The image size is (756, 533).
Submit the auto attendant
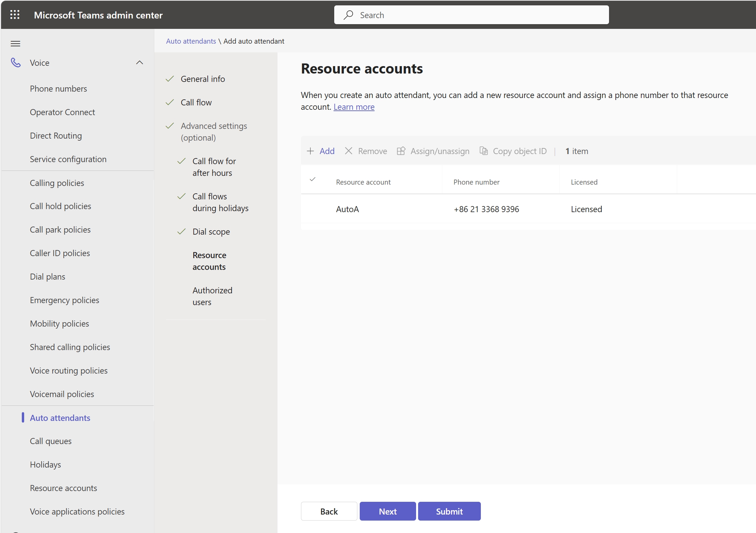(x=449, y=511)
